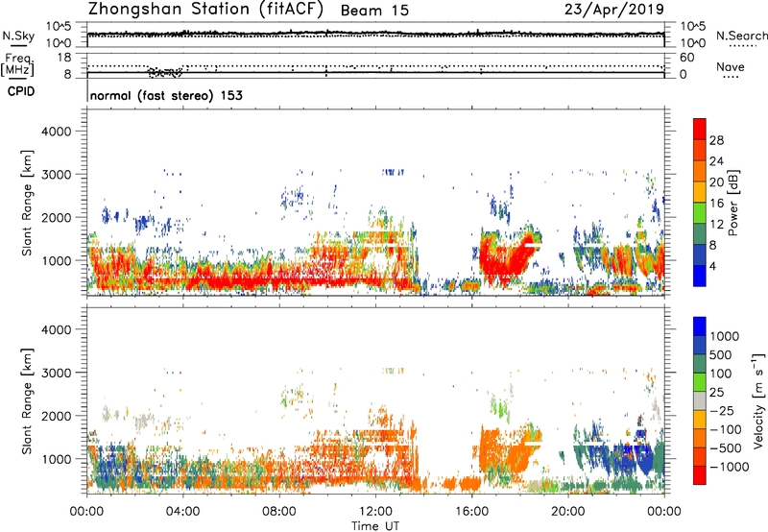This screenshot has width=768, height=532.
Task: Pick the bright blue bottom Power colorbar segment
Action: (700, 277)
